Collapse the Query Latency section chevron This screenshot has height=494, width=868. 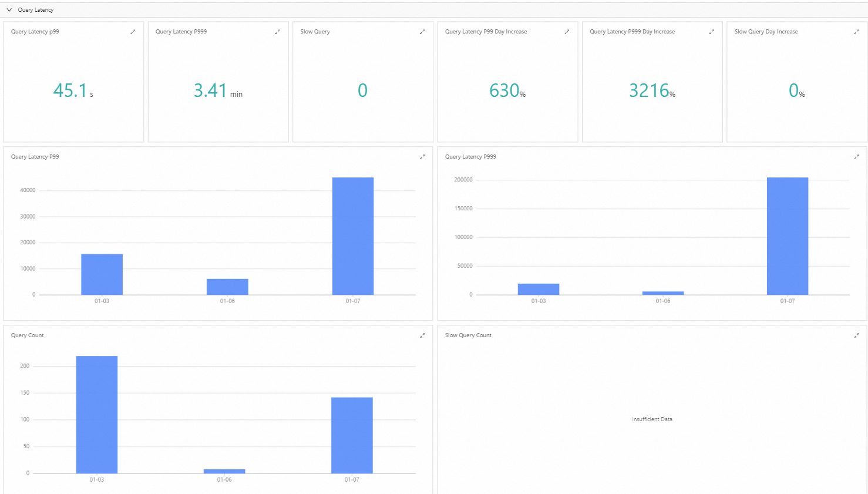(9, 10)
